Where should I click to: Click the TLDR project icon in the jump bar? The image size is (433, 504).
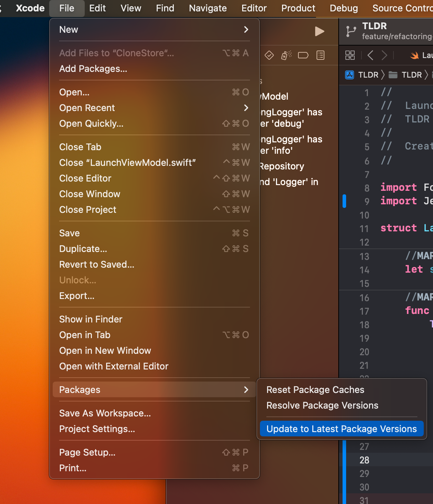tap(350, 75)
